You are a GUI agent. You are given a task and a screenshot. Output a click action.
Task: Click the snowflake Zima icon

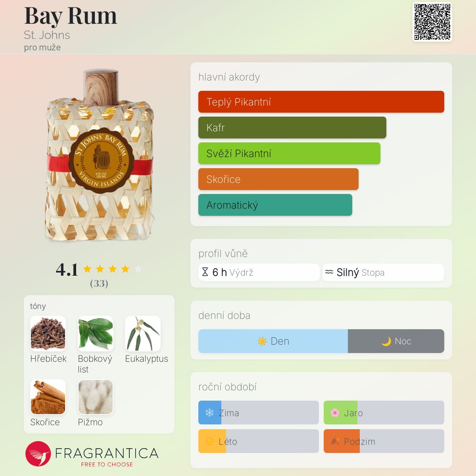(x=209, y=413)
